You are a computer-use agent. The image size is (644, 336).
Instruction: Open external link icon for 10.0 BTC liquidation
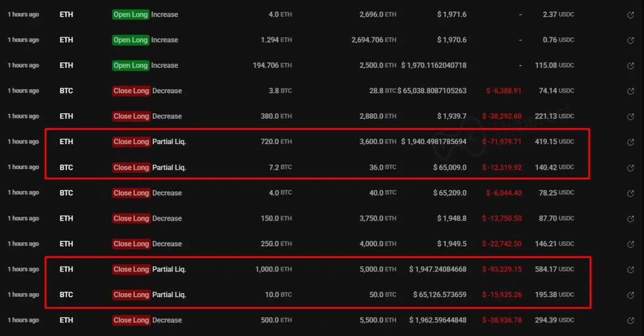pos(631,295)
